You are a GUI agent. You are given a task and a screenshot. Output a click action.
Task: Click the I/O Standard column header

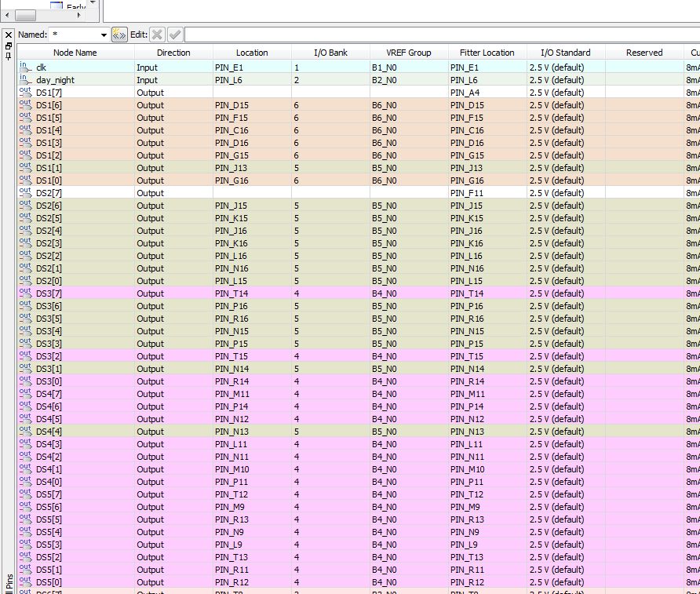click(x=565, y=53)
